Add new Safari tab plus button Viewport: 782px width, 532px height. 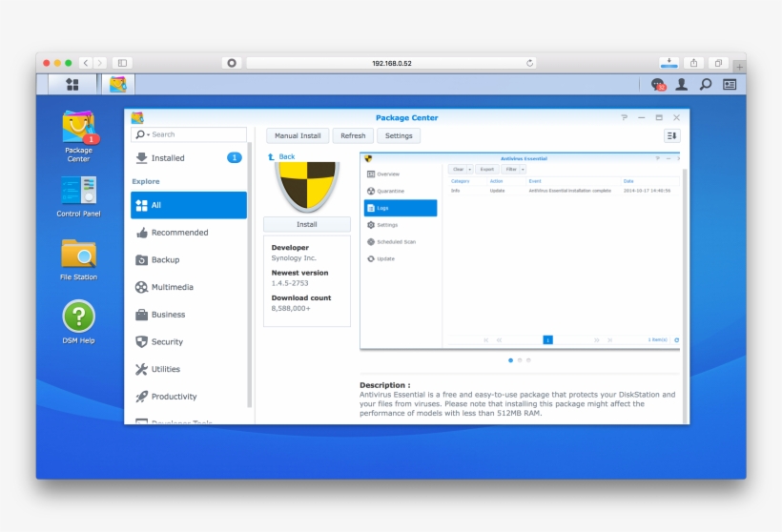(x=740, y=67)
